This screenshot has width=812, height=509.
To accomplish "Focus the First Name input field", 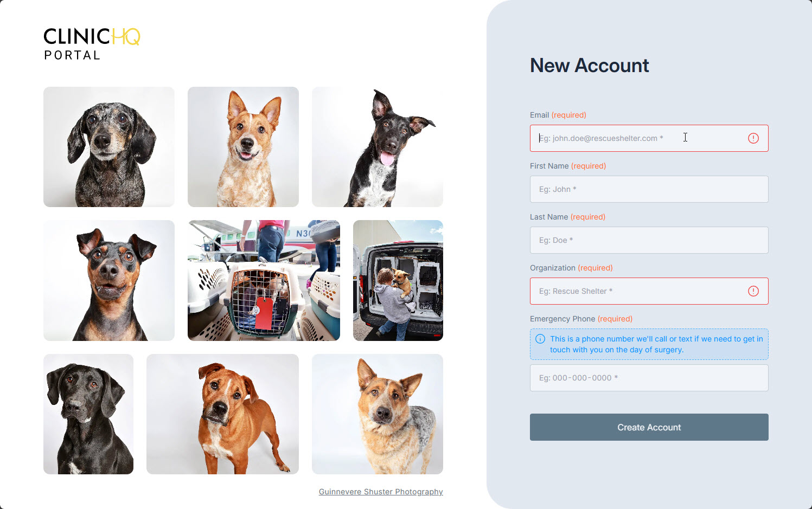I will pyautogui.click(x=649, y=189).
